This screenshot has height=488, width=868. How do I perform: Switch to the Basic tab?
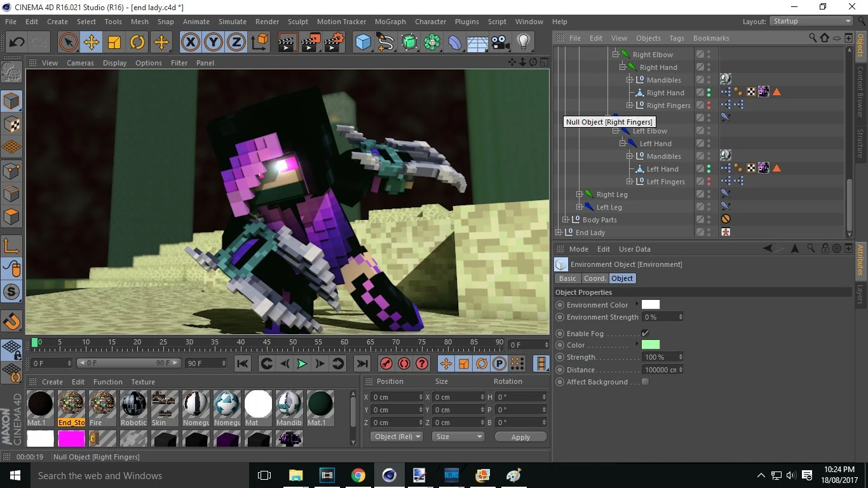[567, 278]
